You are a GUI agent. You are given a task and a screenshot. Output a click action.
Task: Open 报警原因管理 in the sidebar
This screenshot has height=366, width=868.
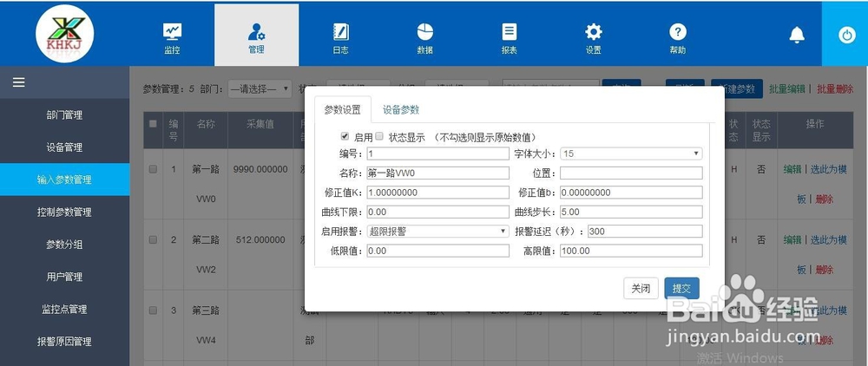pos(65,342)
